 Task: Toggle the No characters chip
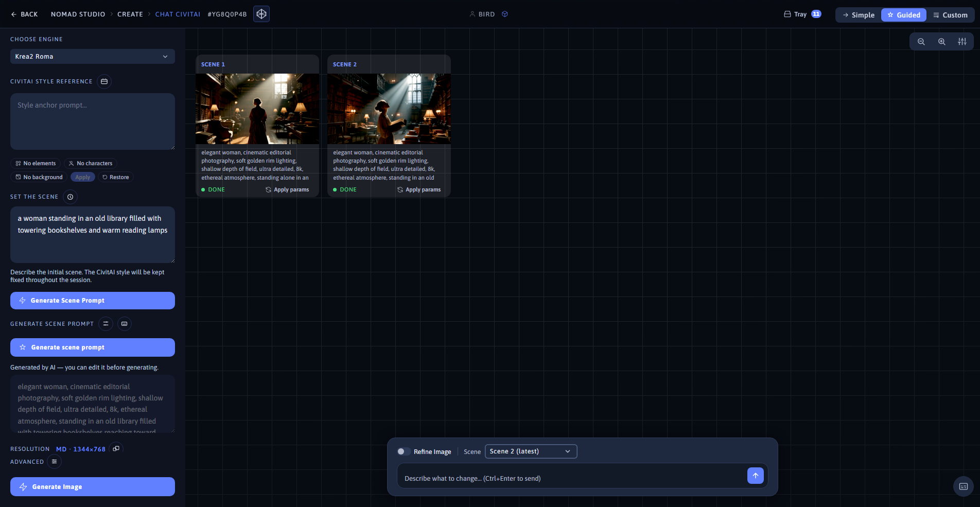click(x=91, y=163)
